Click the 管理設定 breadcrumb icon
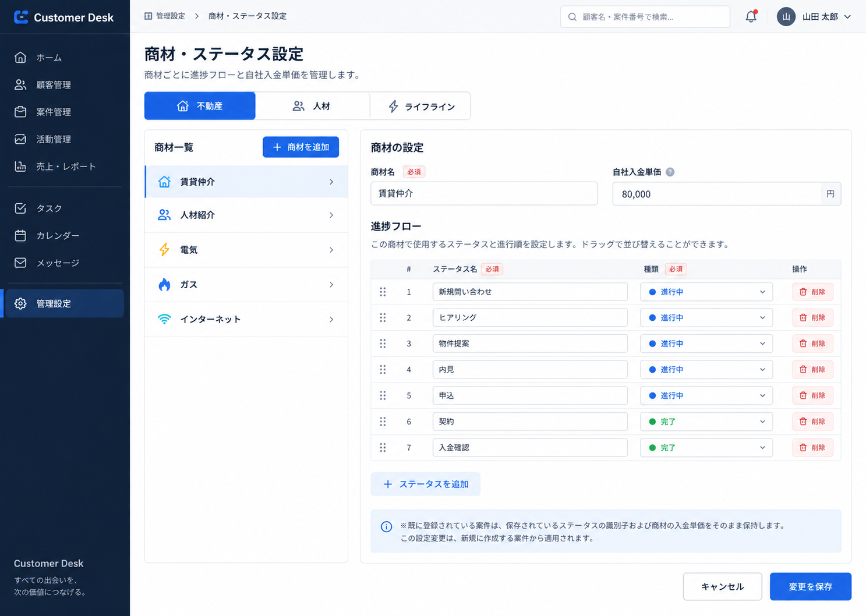 tap(149, 16)
